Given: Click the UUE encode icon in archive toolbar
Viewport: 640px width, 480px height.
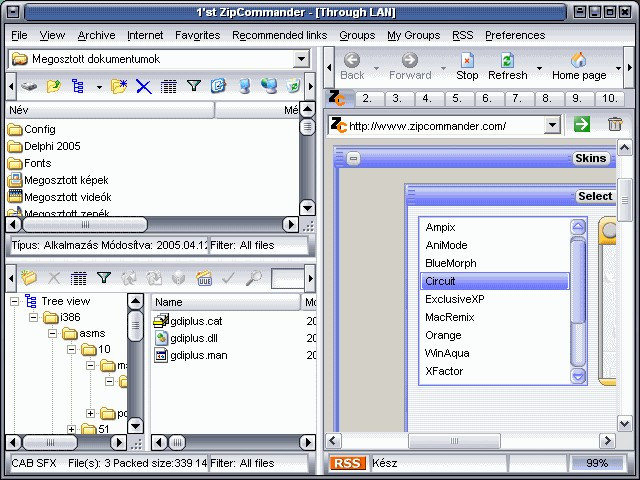Looking at the screenshot, I should tap(204, 278).
